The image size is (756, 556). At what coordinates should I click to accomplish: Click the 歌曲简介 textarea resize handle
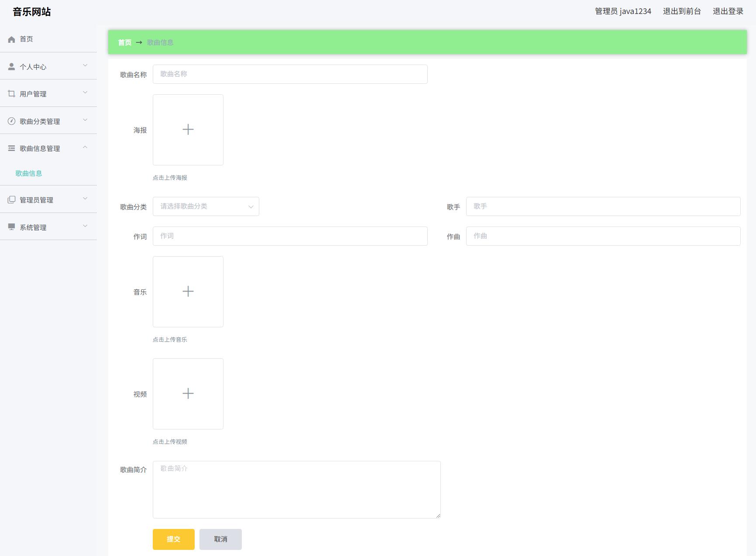point(438,515)
